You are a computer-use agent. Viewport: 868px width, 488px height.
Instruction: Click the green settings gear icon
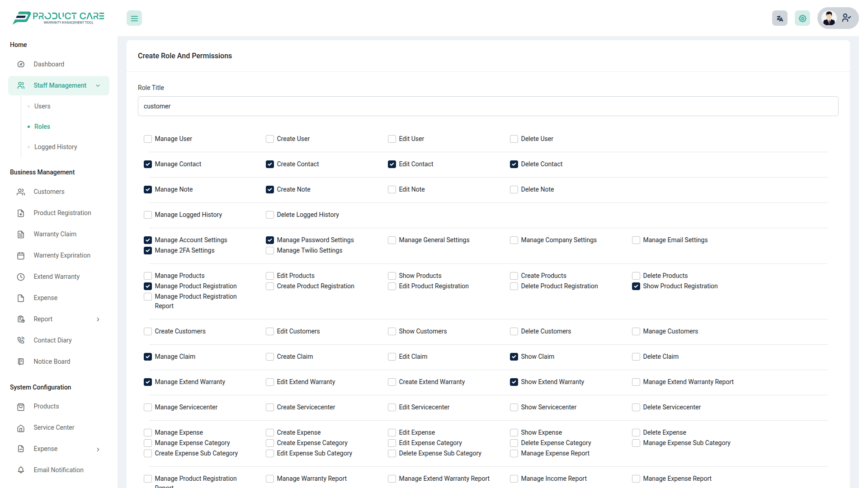point(802,19)
